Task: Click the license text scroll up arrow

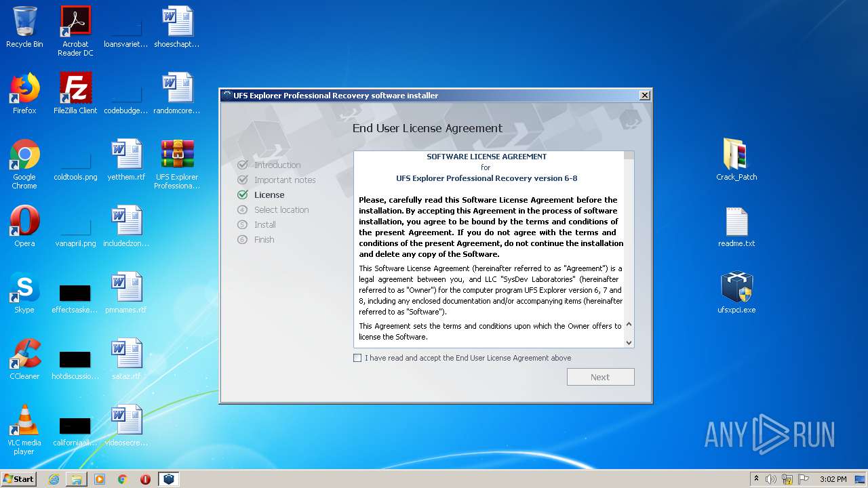Action: click(629, 325)
